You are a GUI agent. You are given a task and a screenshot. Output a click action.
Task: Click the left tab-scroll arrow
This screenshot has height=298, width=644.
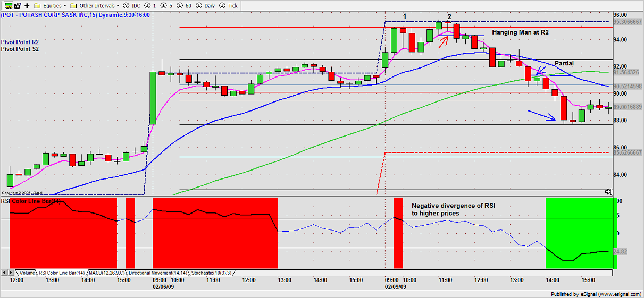[4, 273]
